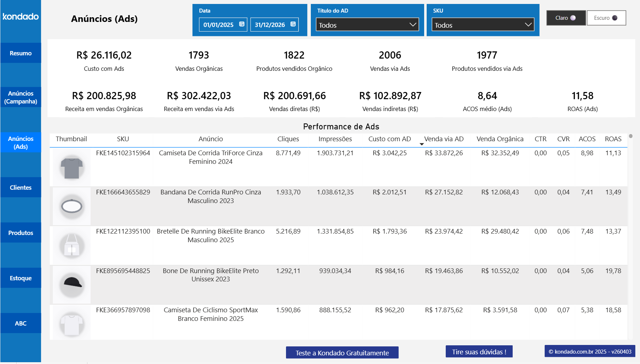640x364 pixels.
Task: Click the TriForce camiseta thumbnail
Action: (x=71, y=167)
